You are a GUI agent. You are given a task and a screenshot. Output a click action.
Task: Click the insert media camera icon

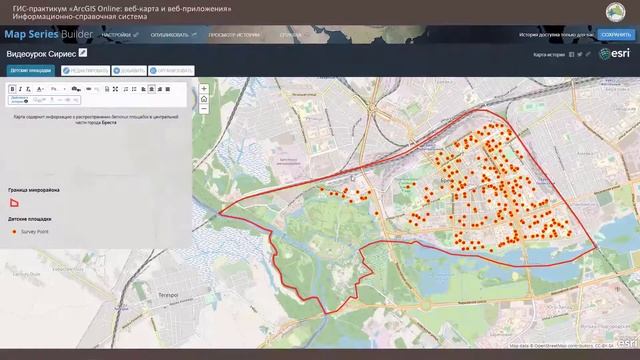pos(76,89)
